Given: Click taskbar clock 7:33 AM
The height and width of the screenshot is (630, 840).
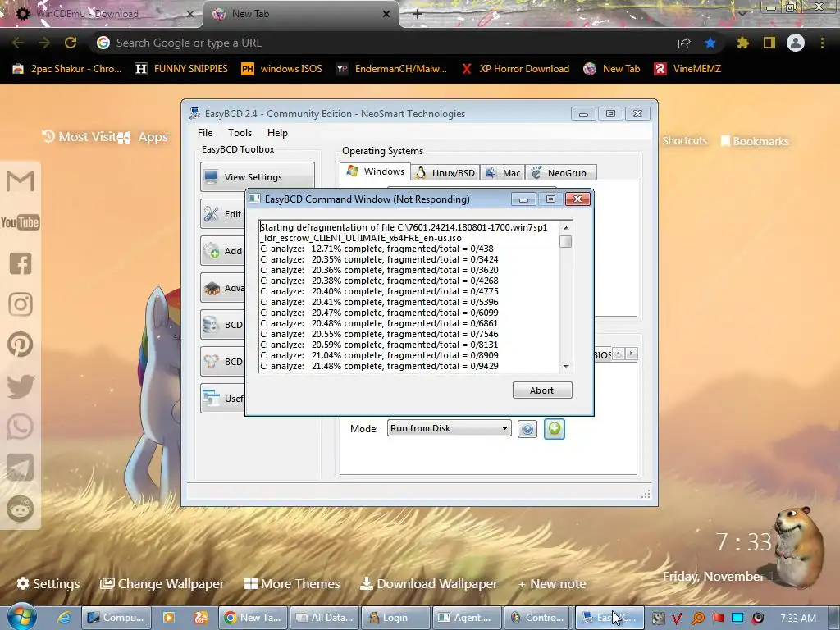Looking at the screenshot, I should click(798, 619).
